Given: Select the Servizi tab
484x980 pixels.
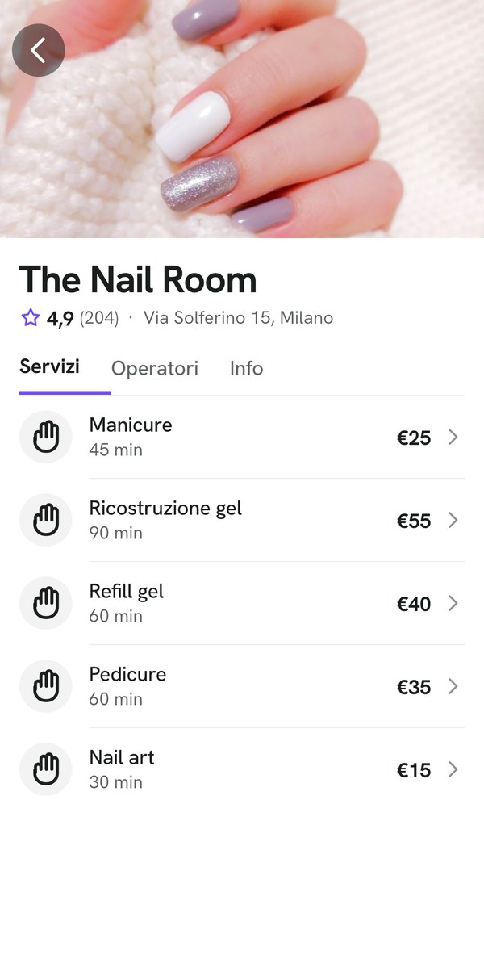Looking at the screenshot, I should 49,367.
